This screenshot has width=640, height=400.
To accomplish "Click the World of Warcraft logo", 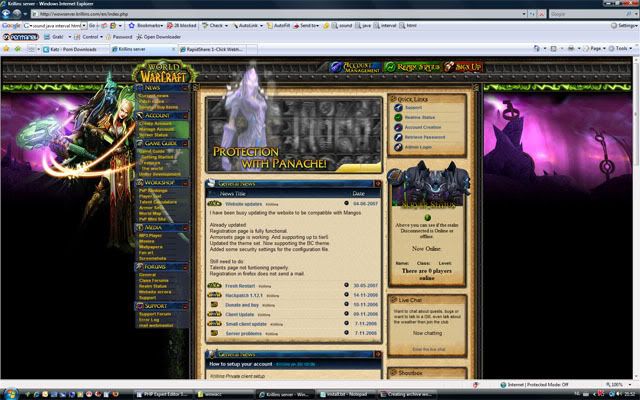I will pos(164,72).
